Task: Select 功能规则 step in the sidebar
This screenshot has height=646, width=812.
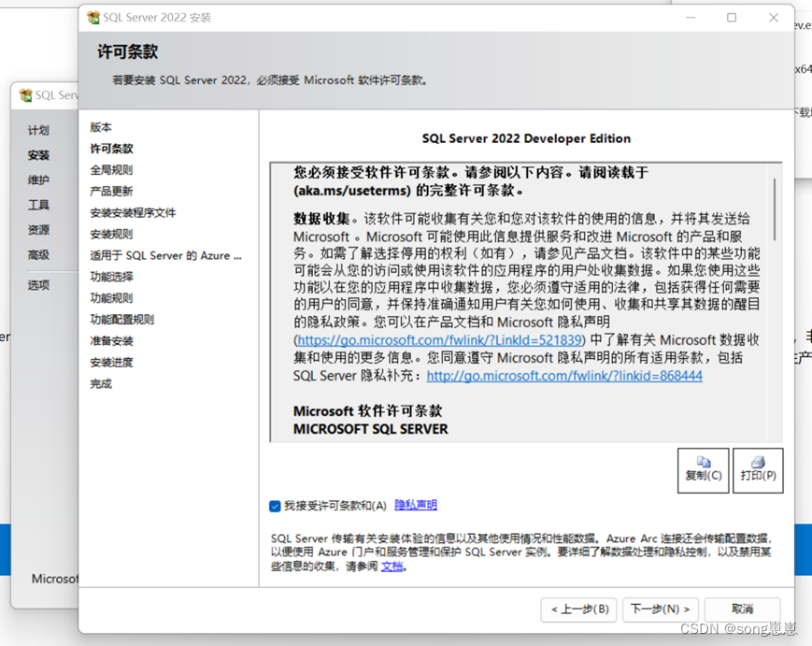Action: [x=112, y=298]
